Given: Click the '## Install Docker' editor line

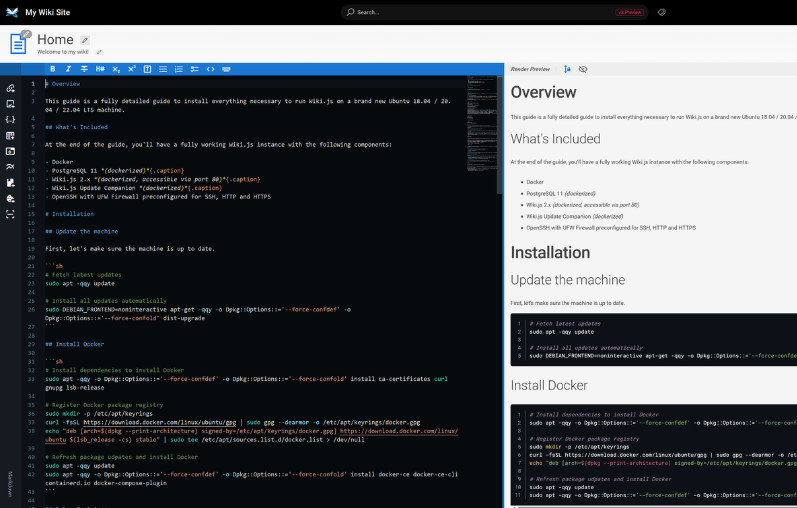Looking at the screenshot, I should click(75, 344).
